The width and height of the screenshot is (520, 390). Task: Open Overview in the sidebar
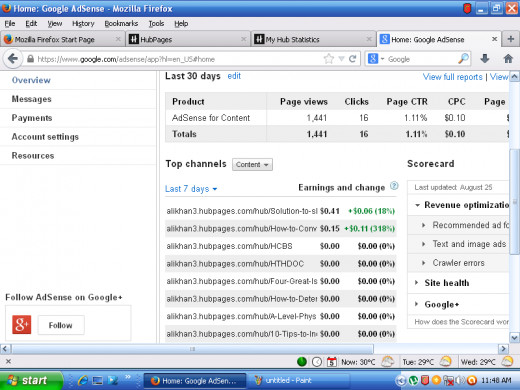click(x=31, y=80)
